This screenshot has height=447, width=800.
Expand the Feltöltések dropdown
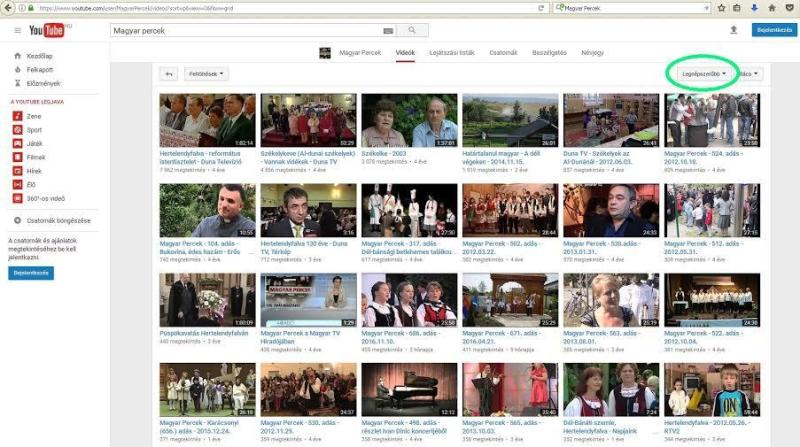(205, 74)
